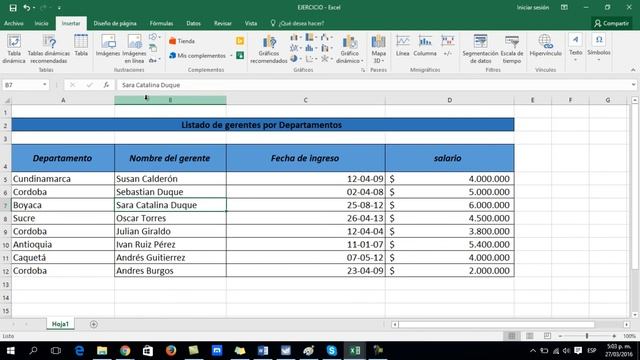Open Firefox from the taskbar
This screenshot has width=640, height=360.
click(171, 351)
